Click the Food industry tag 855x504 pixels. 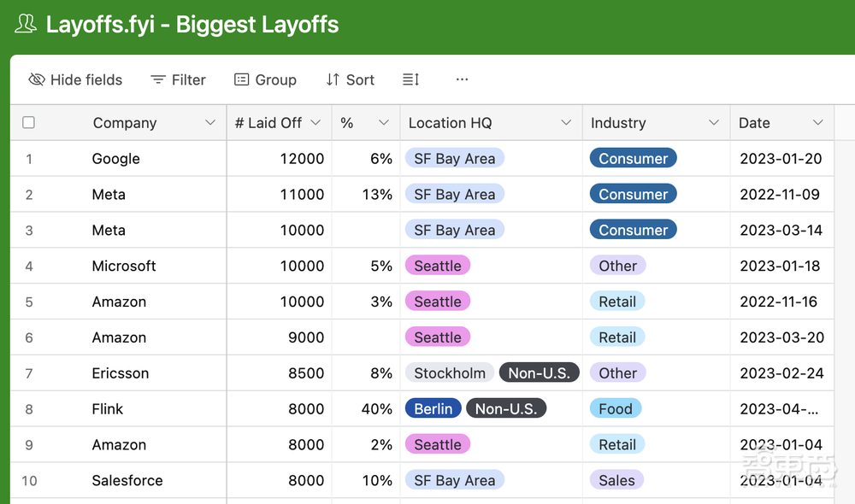(x=616, y=409)
